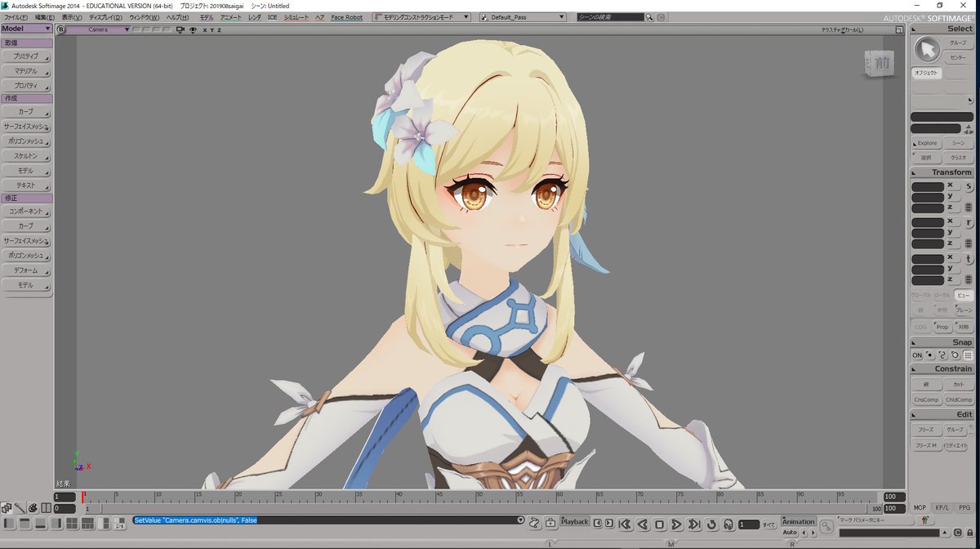The image size is (980, 549).
Task: Collapse the Transform panel header
Action: tap(942, 172)
